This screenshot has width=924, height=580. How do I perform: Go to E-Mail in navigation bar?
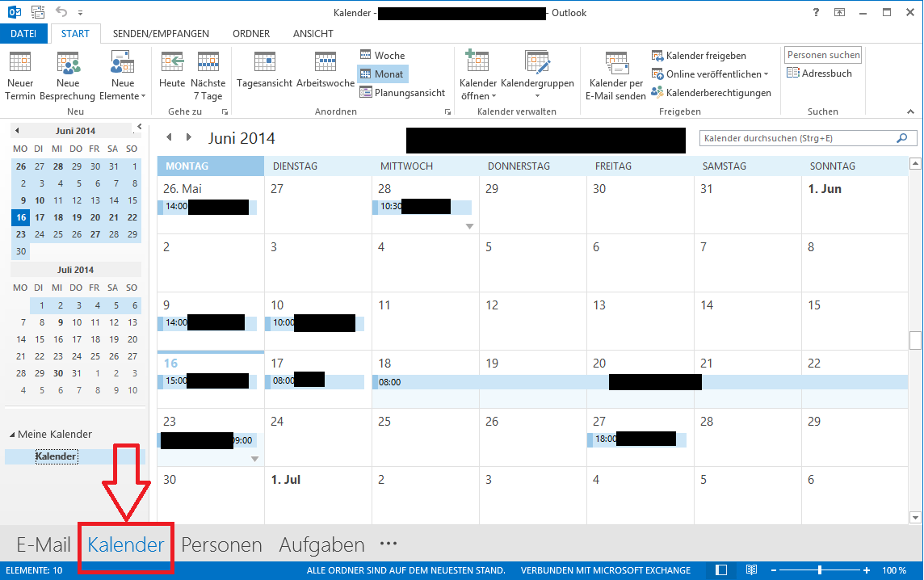(44, 544)
